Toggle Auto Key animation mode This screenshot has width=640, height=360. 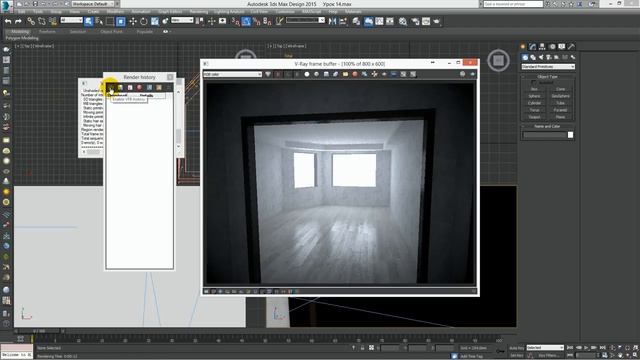tap(516, 348)
